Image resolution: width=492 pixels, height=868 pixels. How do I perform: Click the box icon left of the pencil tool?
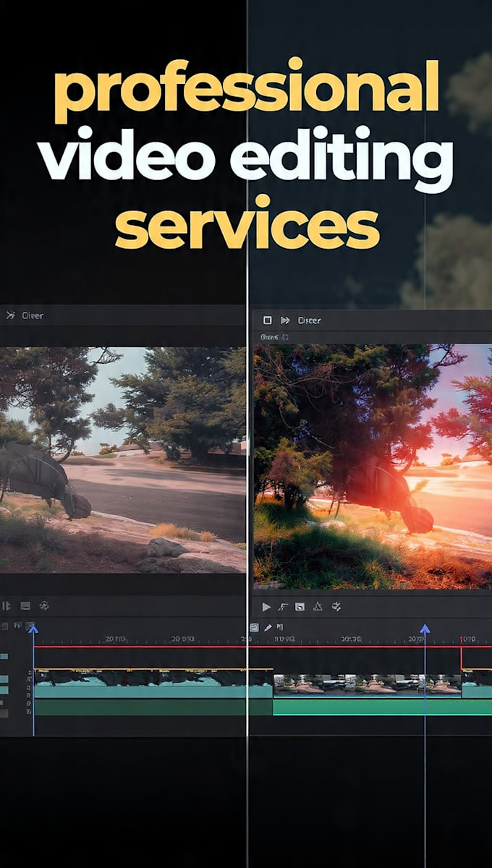[x=254, y=628]
